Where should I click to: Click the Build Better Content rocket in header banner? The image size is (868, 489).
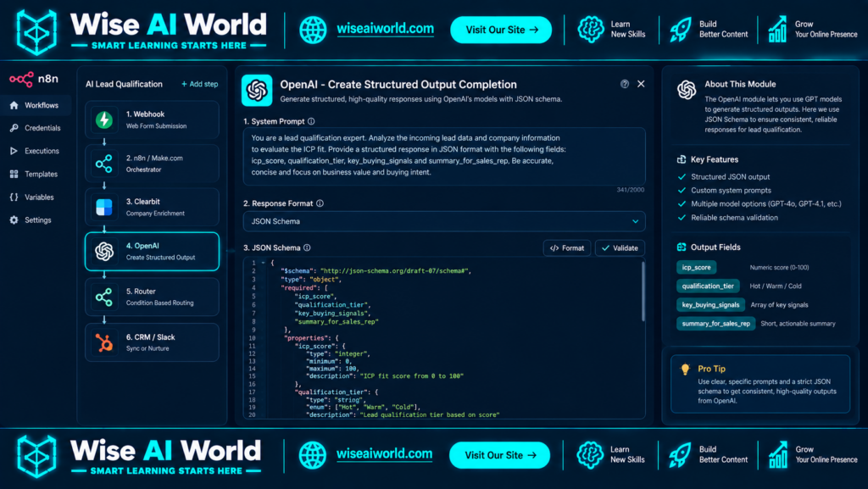(x=681, y=30)
